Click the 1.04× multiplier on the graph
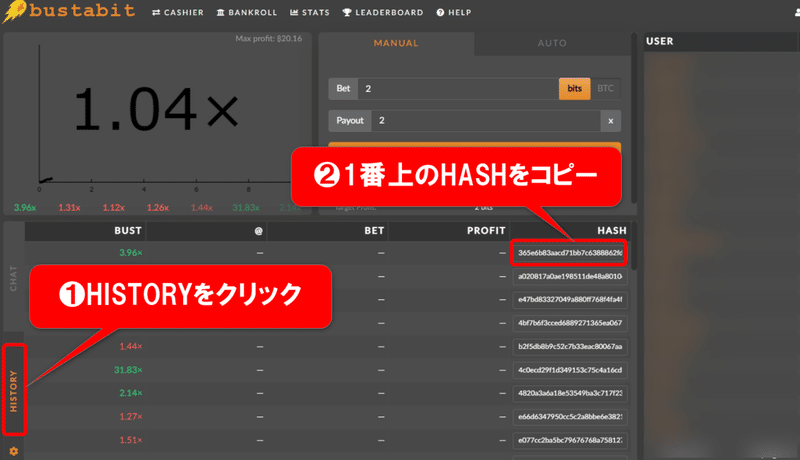Viewport: 800px width, 460px height. [x=156, y=109]
